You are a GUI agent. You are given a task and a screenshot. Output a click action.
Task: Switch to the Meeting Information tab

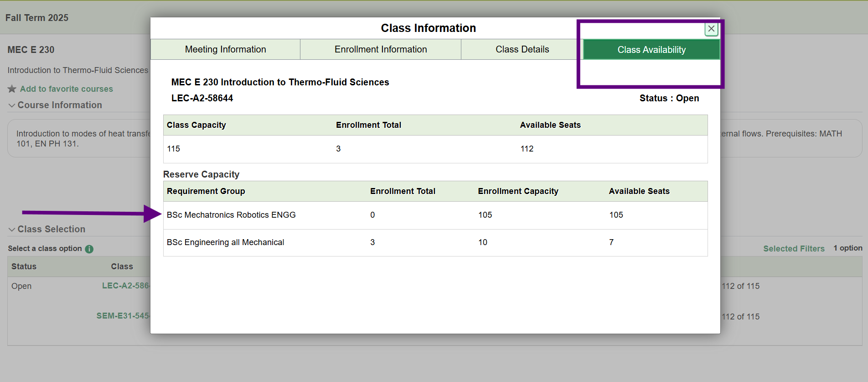[x=225, y=49]
